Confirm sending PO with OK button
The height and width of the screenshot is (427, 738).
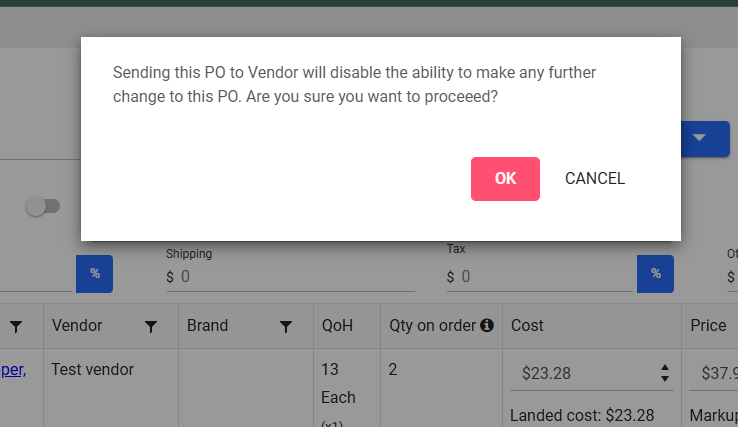click(505, 179)
